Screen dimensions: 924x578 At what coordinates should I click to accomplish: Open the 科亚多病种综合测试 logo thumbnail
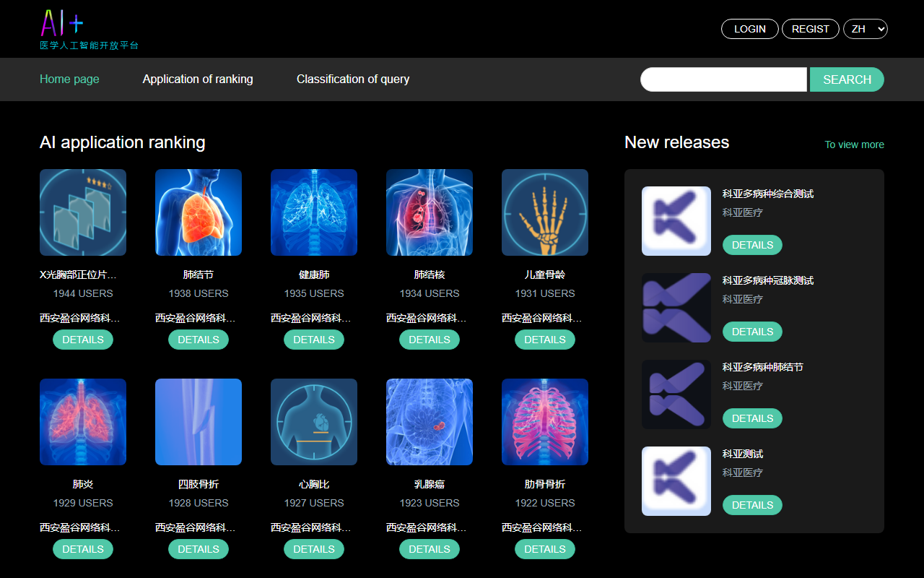point(676,221)
